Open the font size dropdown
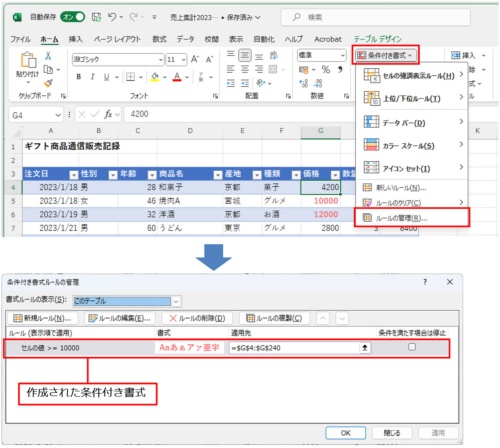The height and width of the screenshot is (448, 500). pos(184,60)
